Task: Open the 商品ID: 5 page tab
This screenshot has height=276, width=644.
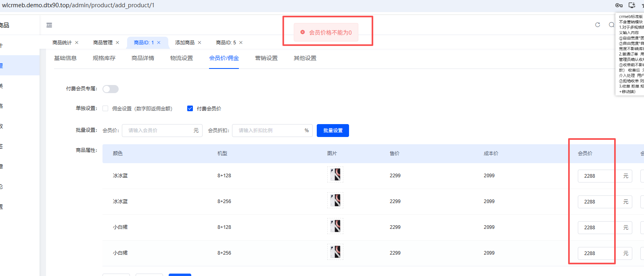Action: [x=226, y=43]
